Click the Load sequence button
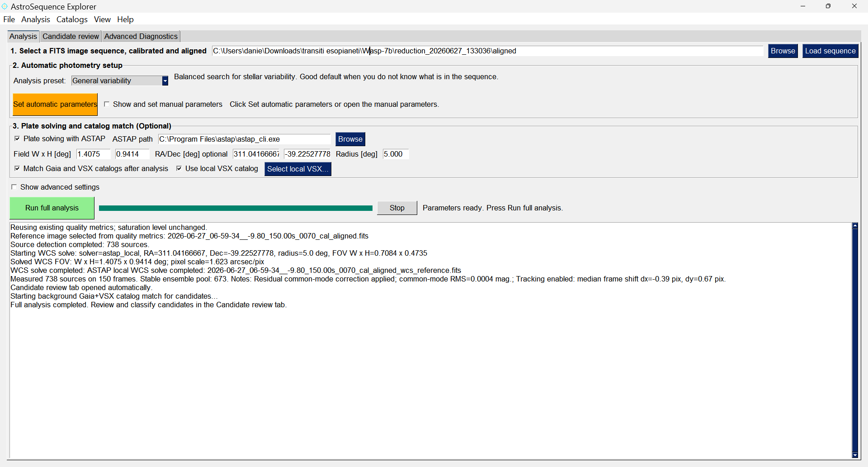Viewport: 868px width, 467px height. (x=830, y=51)
